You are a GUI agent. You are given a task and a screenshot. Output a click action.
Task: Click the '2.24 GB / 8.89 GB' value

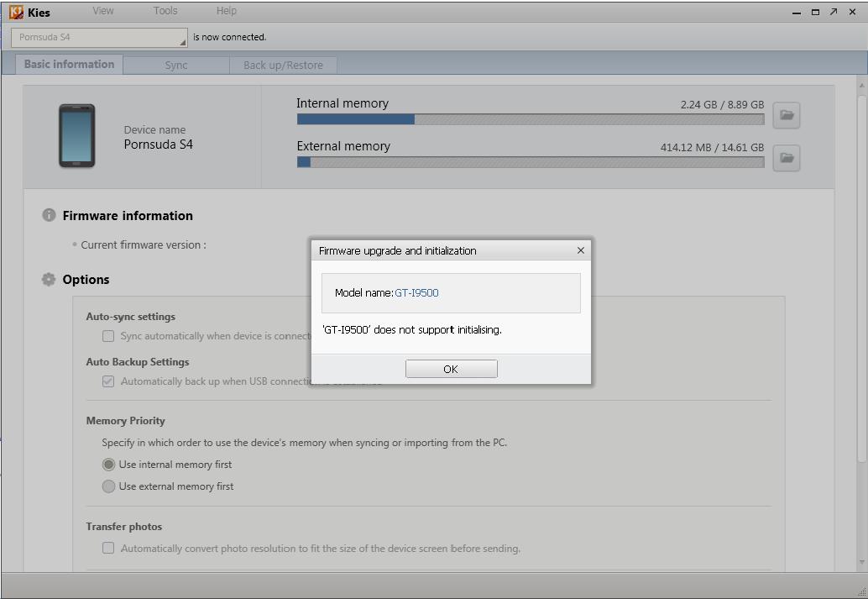point(722,105)
